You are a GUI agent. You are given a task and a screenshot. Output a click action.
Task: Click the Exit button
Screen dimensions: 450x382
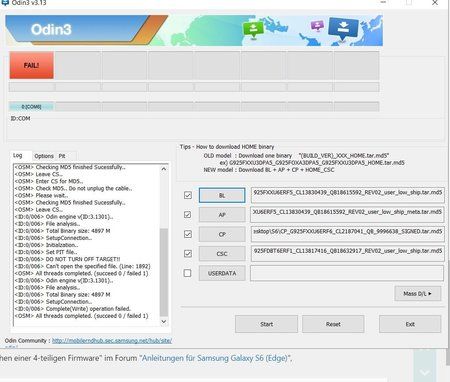coord(410,324)
